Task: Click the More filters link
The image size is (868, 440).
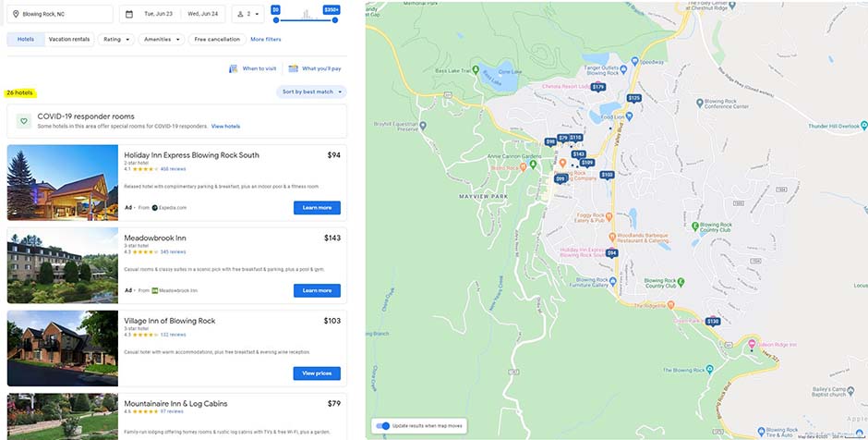Action: [266, 40]
